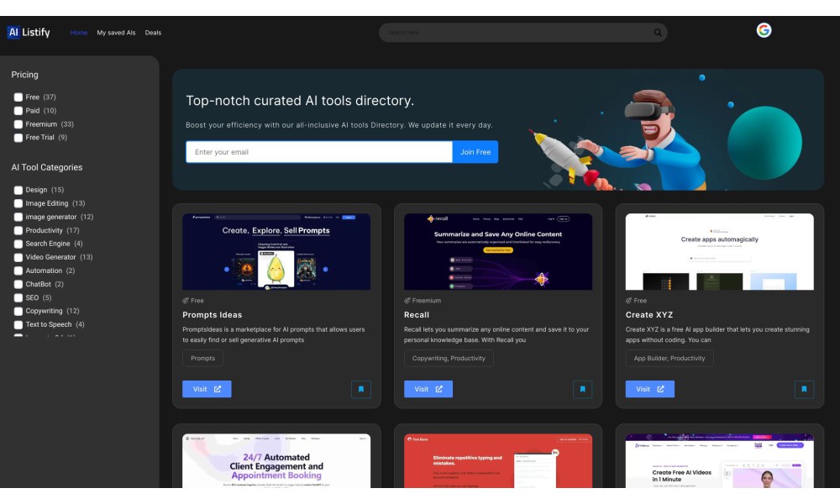This screenshot has width=840, height=504.
Task: Click the Enter your email field
Action: (x=318, y=152)
